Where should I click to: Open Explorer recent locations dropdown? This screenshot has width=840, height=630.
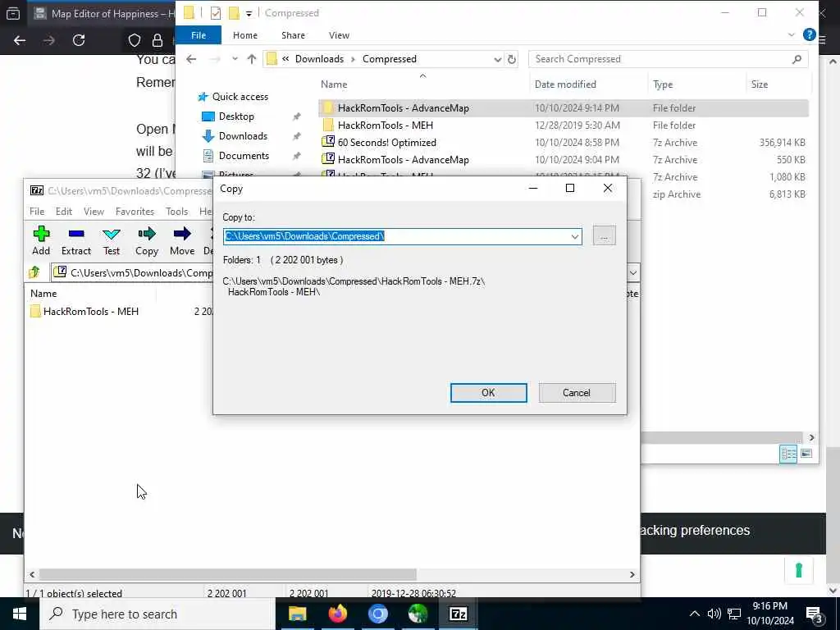click(235, 59)
